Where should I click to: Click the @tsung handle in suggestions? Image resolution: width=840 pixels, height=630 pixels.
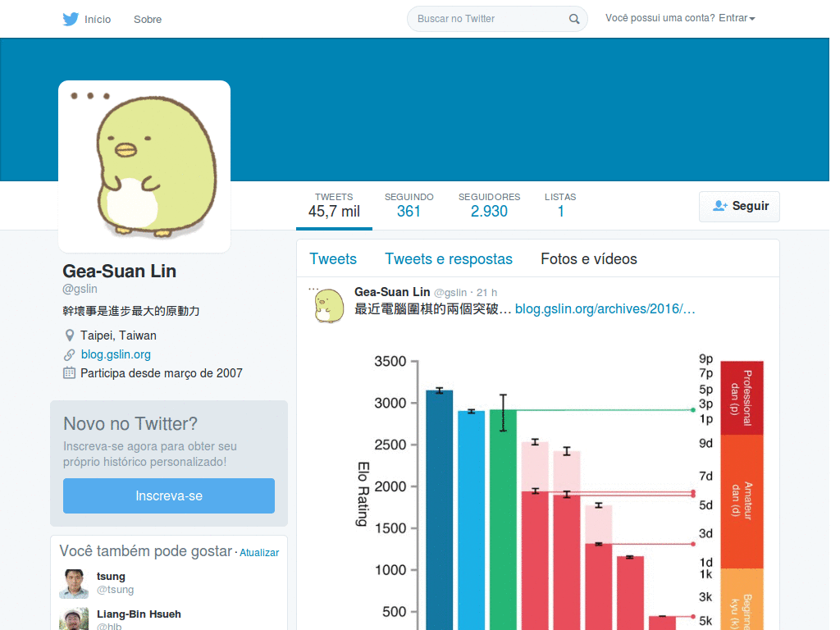[115, 590]
